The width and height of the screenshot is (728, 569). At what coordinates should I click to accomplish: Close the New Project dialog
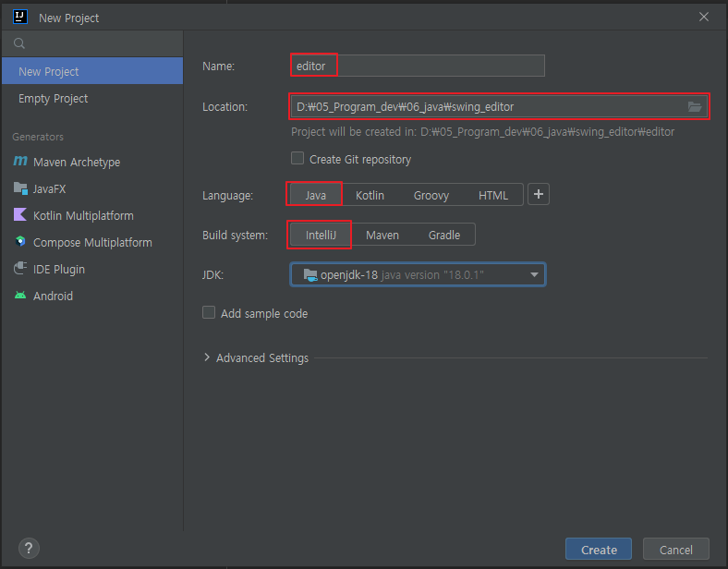tap(704, 18)
